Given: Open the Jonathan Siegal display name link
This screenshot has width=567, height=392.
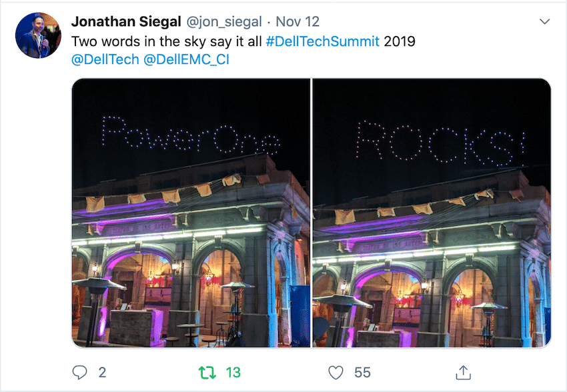Looking at the screenshot, I should [126, 22].
